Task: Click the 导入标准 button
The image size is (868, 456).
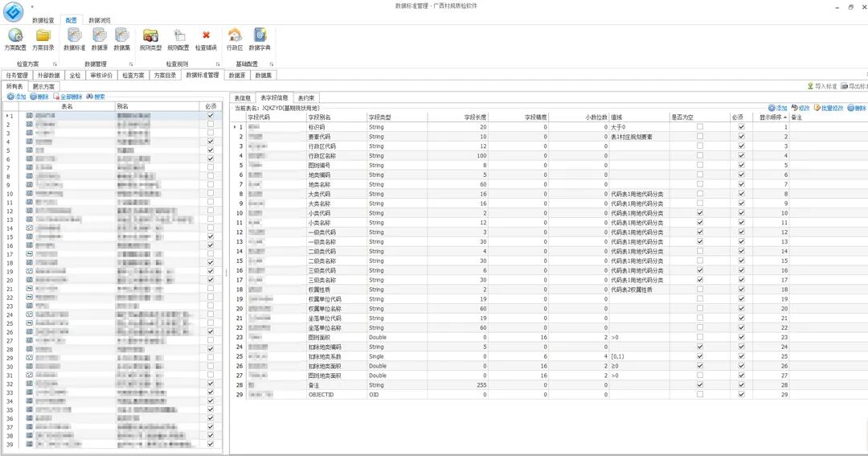Action: click(822, 86)
